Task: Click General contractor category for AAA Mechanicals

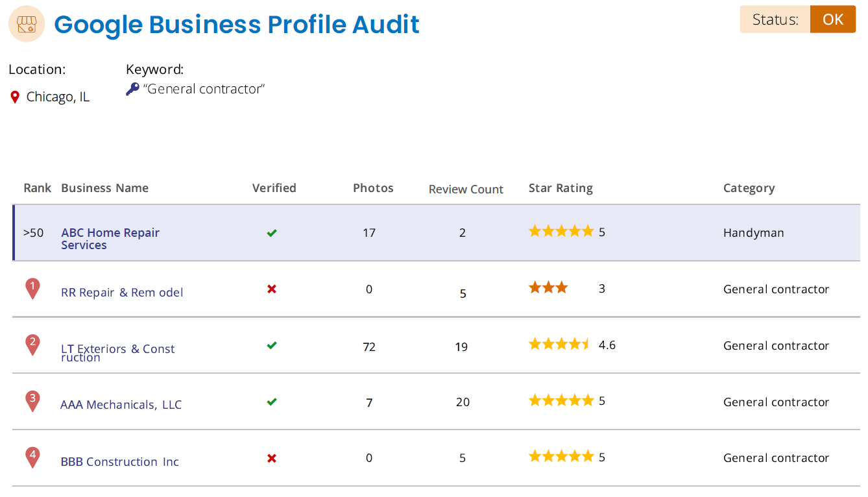Action: [776, 402]
